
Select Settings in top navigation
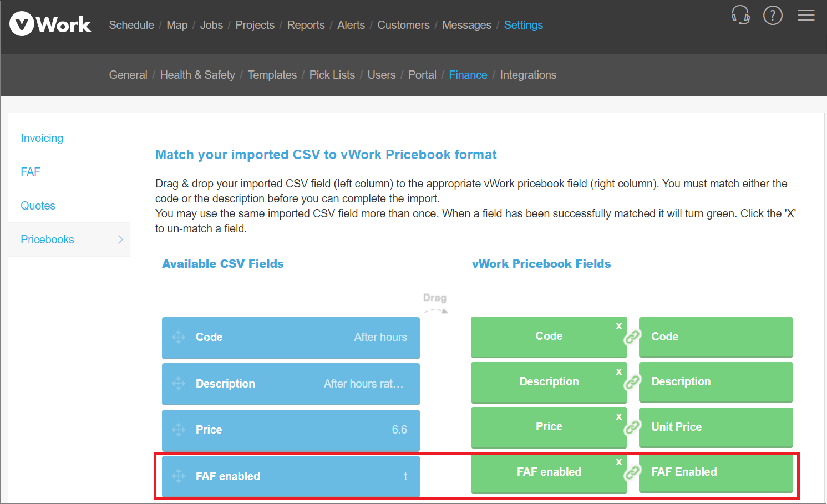[523, 25]
